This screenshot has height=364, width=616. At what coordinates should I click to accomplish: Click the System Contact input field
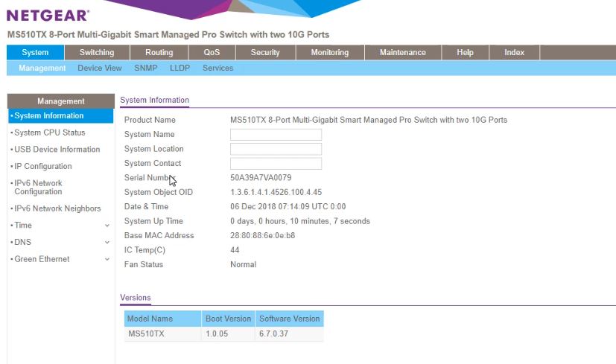point(276,164)
